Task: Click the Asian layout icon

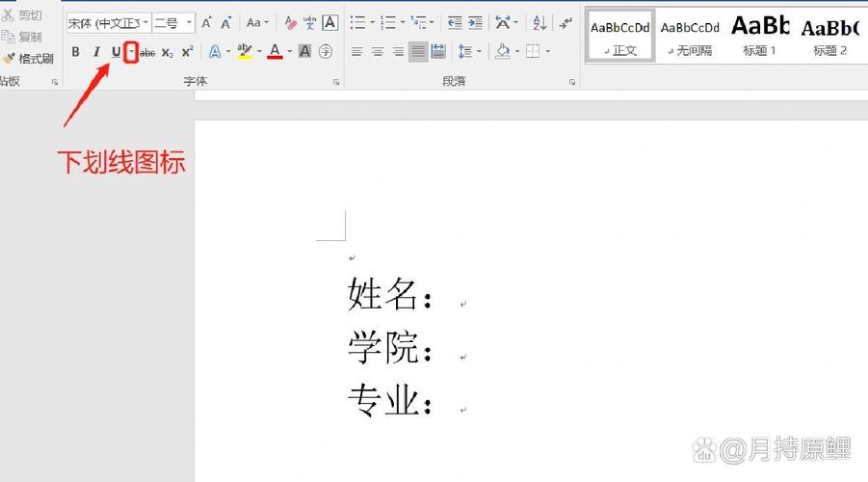Action: (503, 23)
